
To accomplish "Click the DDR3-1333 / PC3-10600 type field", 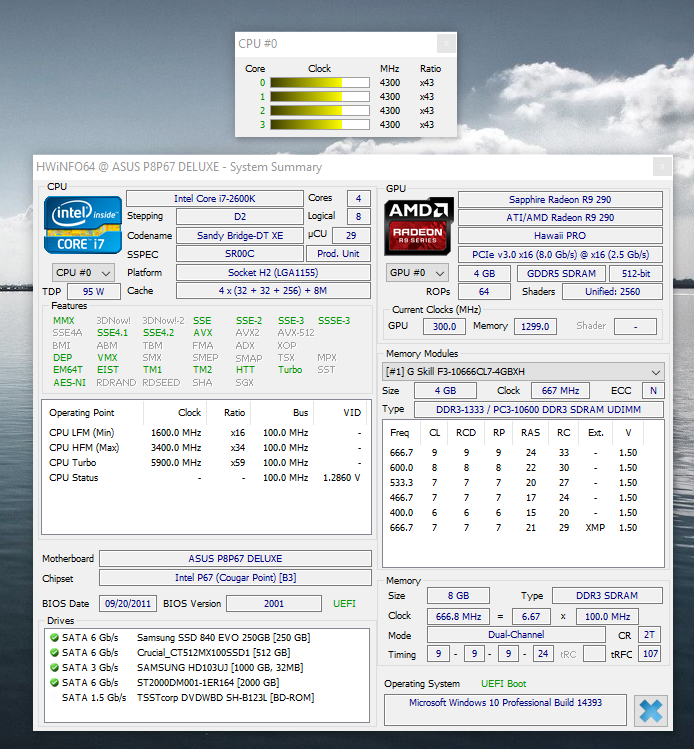I will (x=538, y=409).
